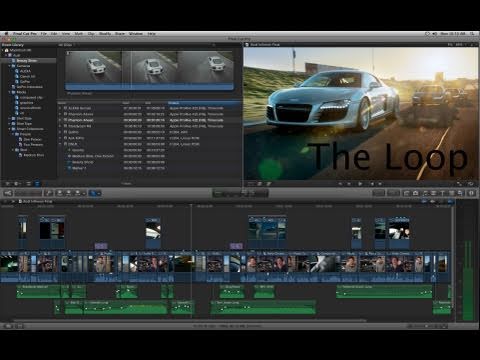
Task: Open the Share menu
Action: coord(120,34)
